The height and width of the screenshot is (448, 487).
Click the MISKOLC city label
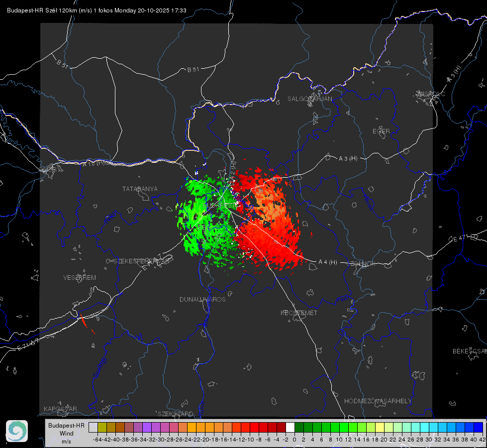pos(431,94)
